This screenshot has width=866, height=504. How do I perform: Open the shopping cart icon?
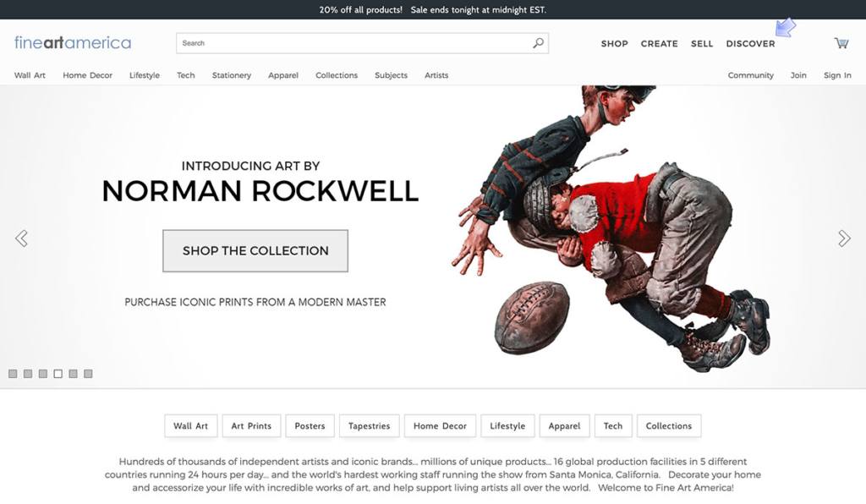click(841, 43)
